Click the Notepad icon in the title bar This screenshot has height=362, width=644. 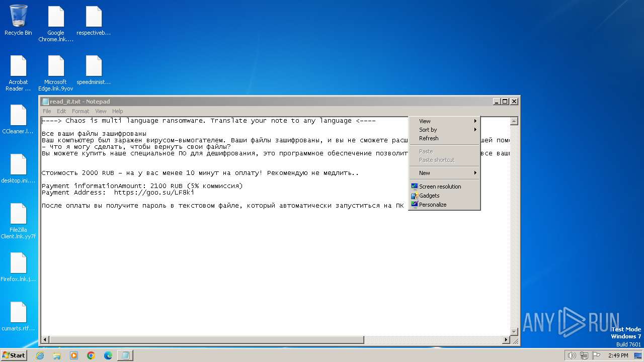tap(45, 102)
